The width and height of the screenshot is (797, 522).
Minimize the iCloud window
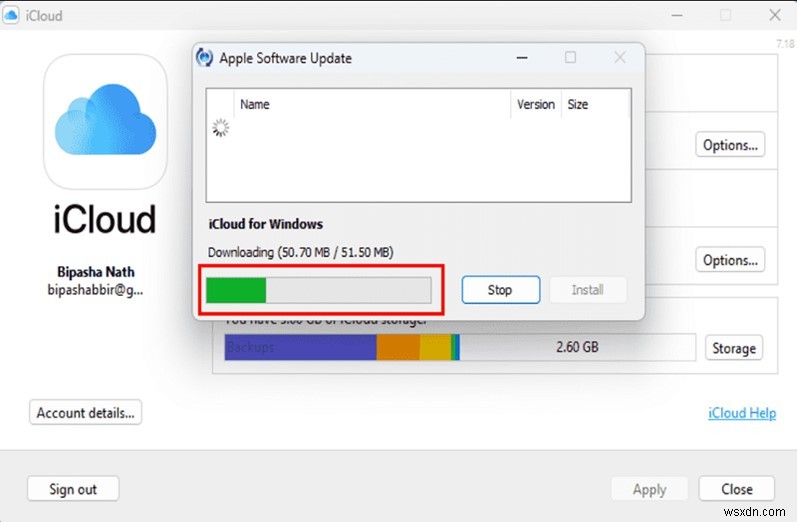tap(677, 15)
